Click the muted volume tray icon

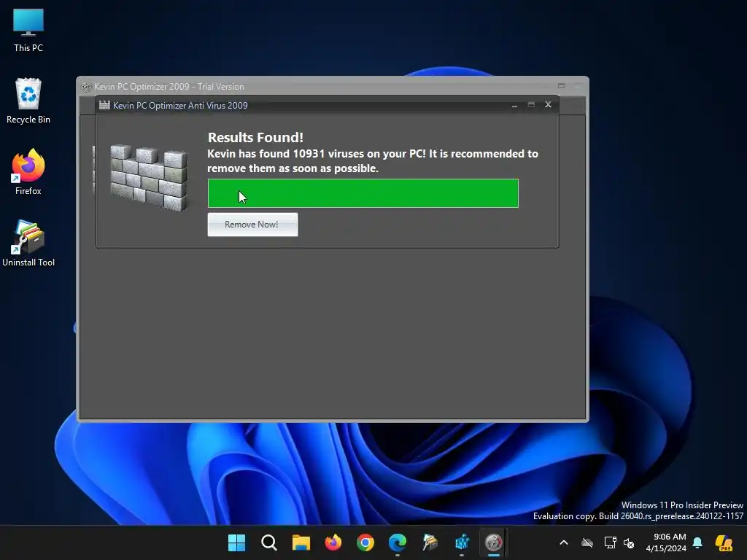[629, 542]
